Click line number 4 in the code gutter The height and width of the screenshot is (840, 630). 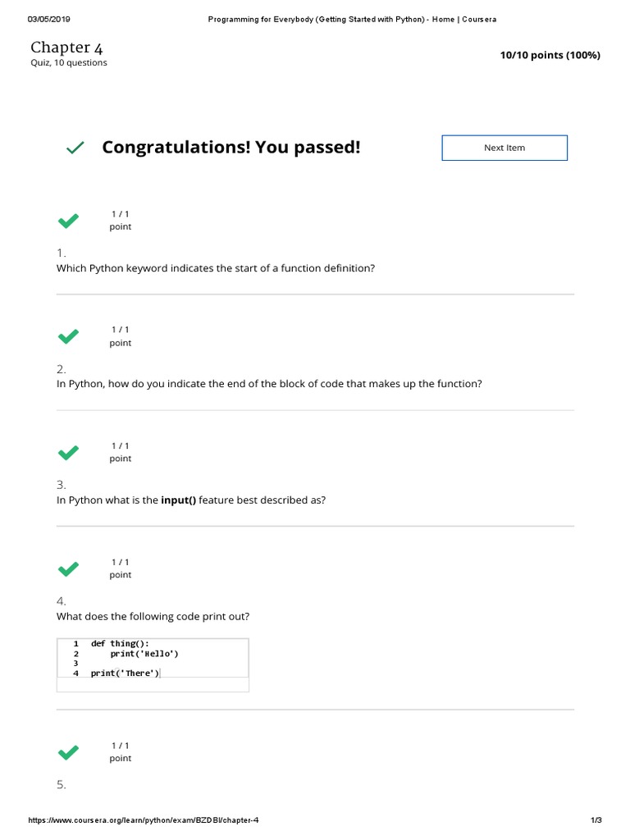coord(75,673)
